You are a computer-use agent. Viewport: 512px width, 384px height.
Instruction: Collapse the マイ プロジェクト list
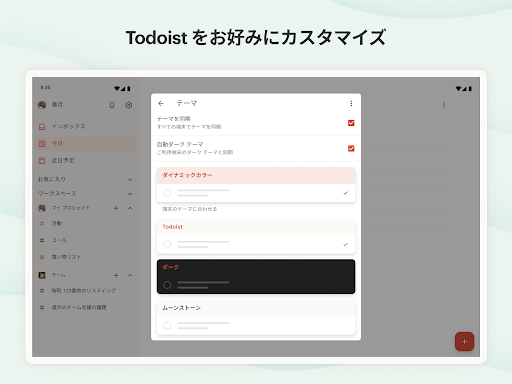pos(130,208)
